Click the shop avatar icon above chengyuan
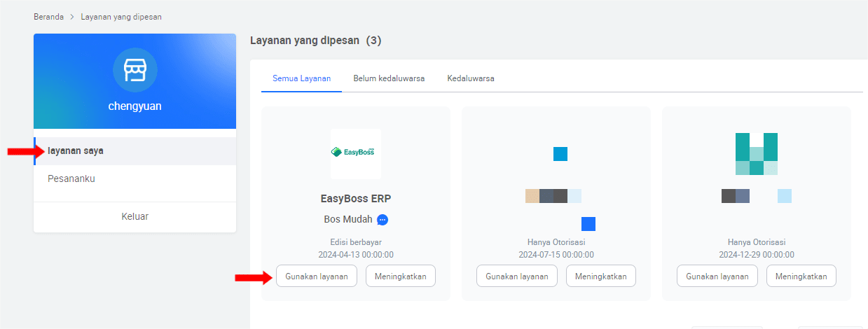This screenshot has height=329, width=868. click(135, 70)
